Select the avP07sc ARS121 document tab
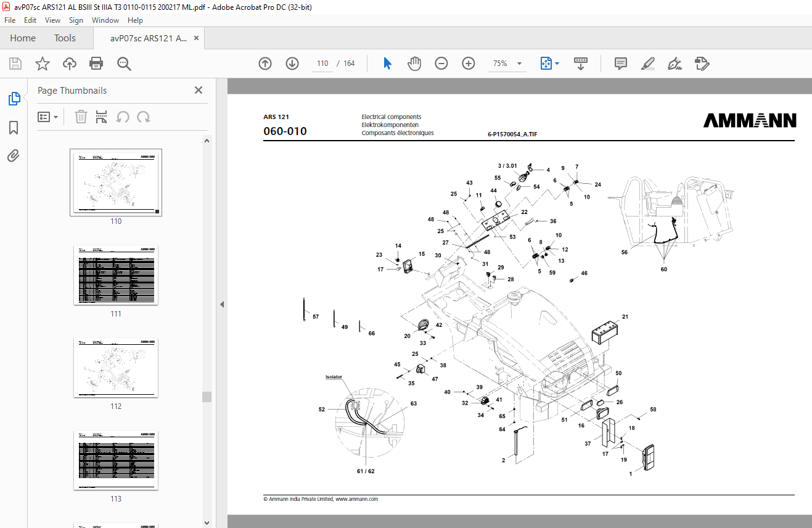 149,38
